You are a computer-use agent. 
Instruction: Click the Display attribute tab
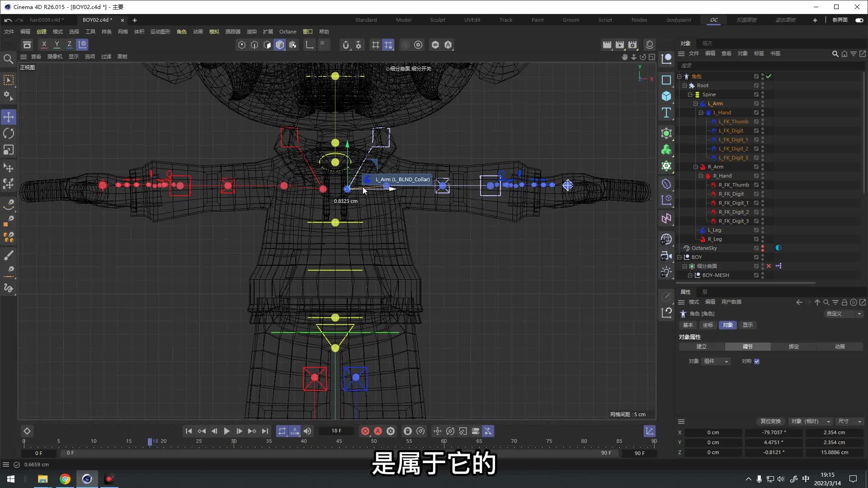748,325
